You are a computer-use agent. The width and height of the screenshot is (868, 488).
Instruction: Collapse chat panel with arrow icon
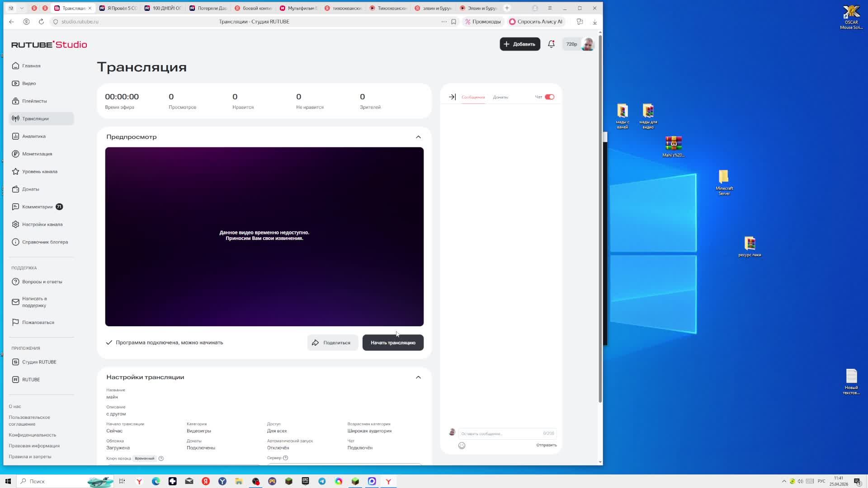pyautogui.click(x=452, y=97)
